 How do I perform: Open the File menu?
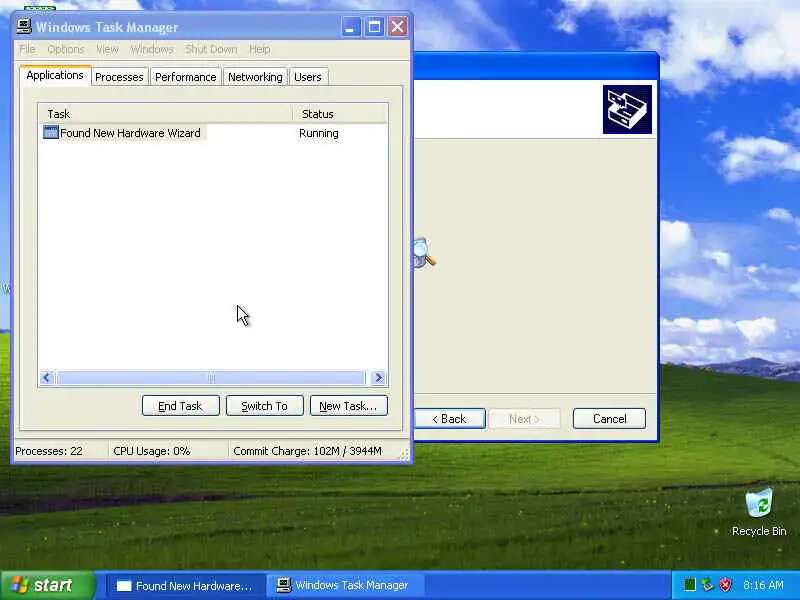click(27, 49)
